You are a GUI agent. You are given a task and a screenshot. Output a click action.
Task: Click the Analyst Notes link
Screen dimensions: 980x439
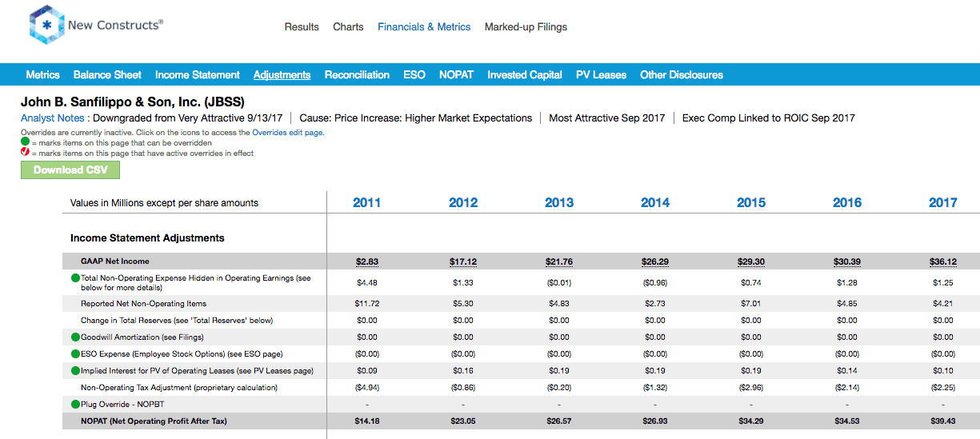tap(52, 118)
